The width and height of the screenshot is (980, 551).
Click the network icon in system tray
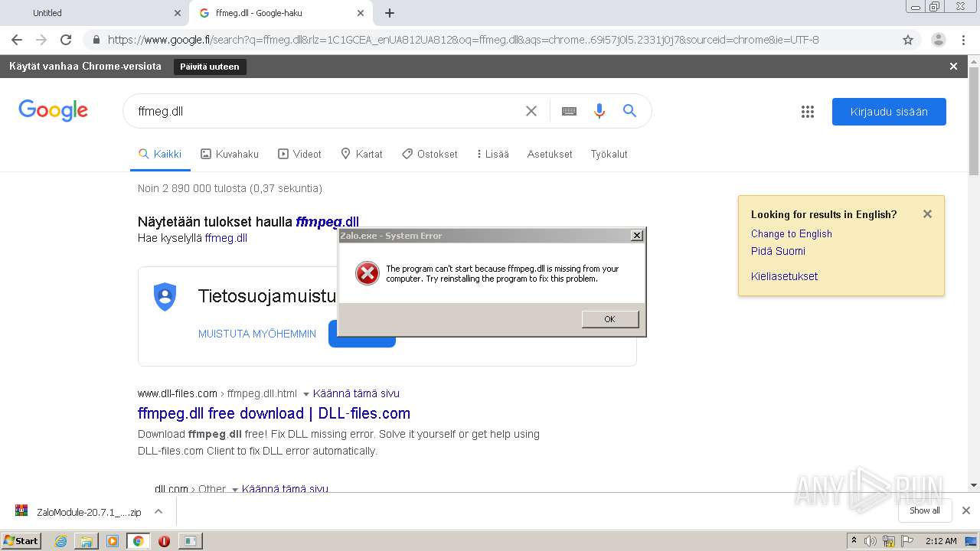coord(889,541)
